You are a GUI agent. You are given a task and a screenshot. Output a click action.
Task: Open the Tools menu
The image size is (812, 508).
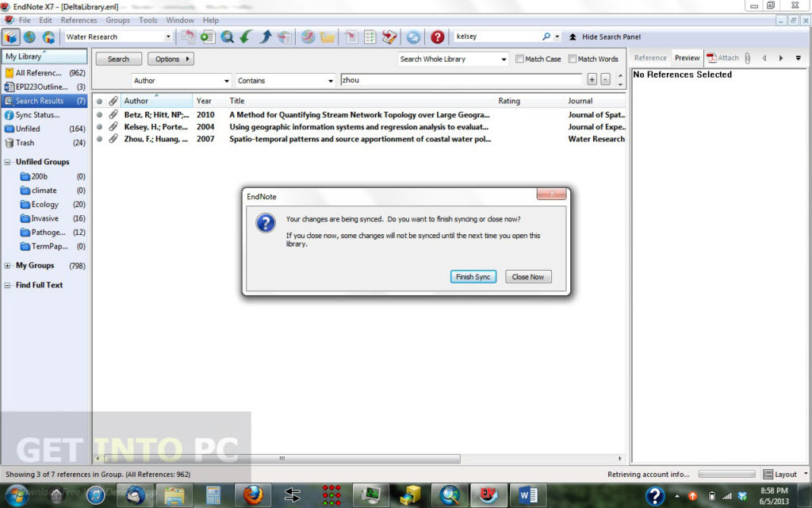click(x=147, y=20)
